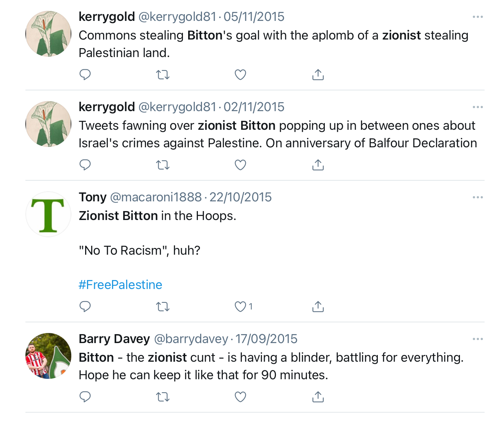Open more options on Barry Davey's tweet
504x421 pixels.
pyautogui.click(x=477, y=339)
